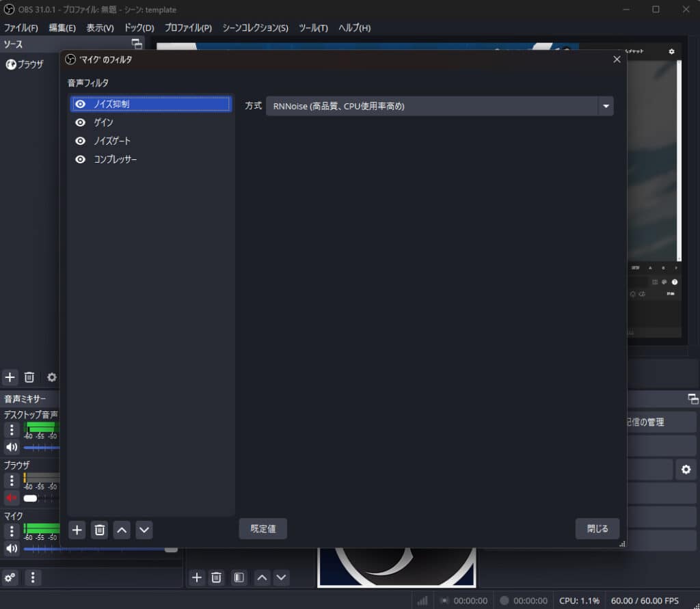The height and width of the screenshot is (609, 700).
Task: Toggle eye icon for コンプレッサー filter
Action: coord(81,159)
